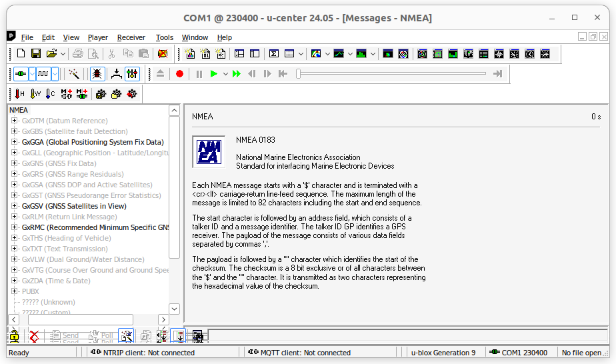Start recording with the red record button
The width and height of the screenshot is (616, 364).
pyautogui.click(x=179, y=74)
